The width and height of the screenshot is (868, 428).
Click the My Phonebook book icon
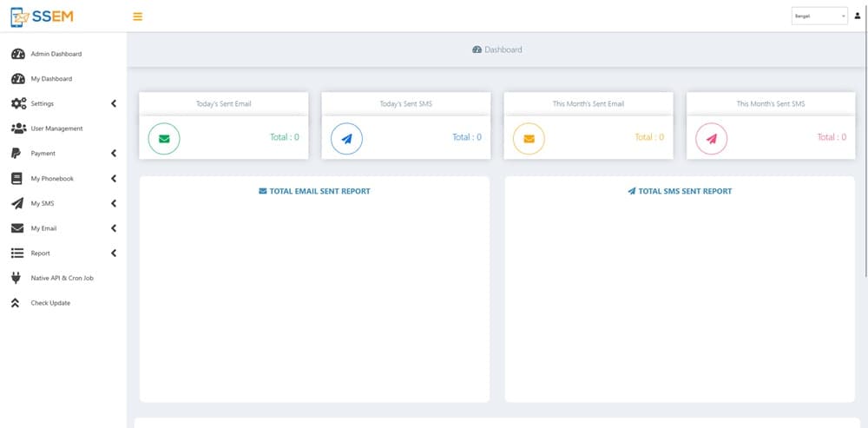coord(16,179)
